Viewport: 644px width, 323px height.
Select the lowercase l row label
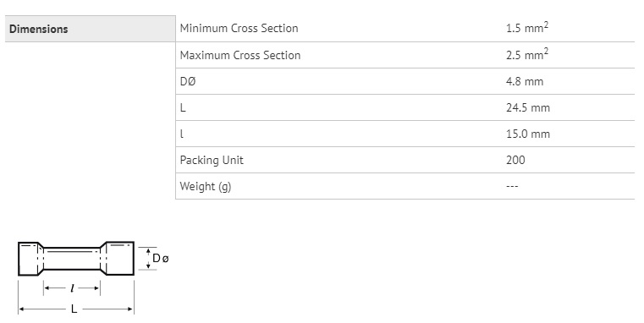point(182,134)
